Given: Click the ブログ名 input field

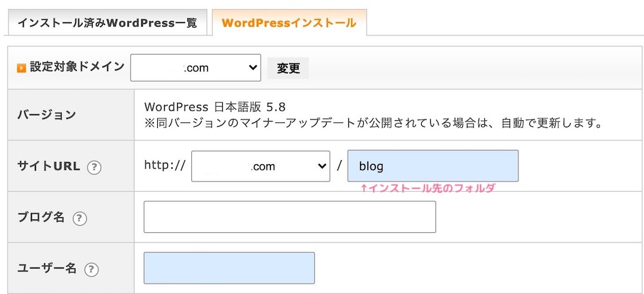Looking at the screenshot, I should [x=290, y=217].
